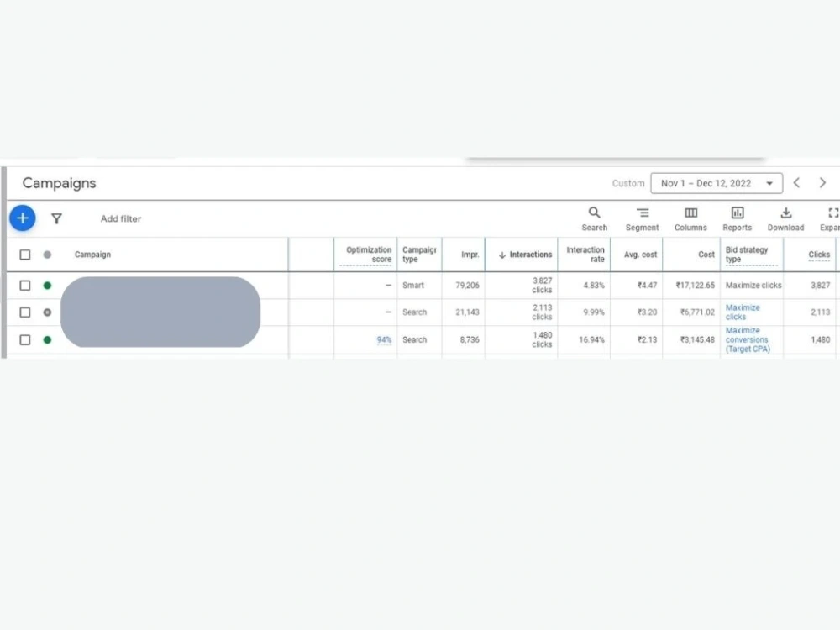Click the 79,206 impressions cell

(467, 286)
